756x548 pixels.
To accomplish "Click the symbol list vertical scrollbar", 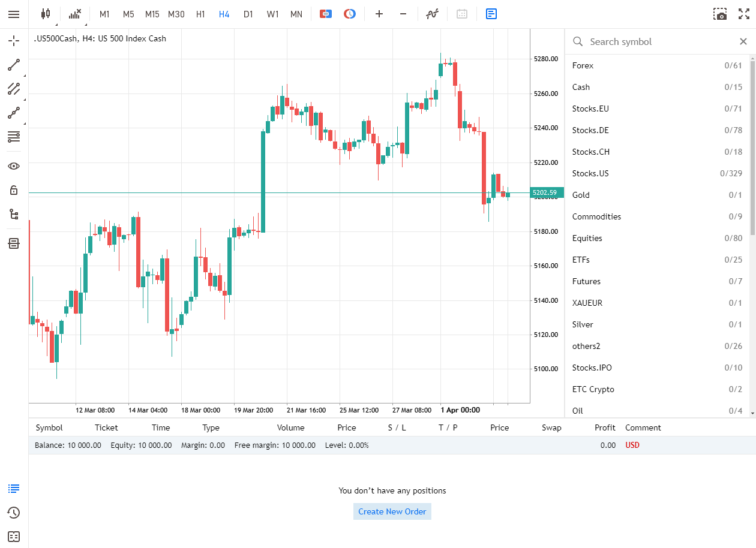I will tap(752, 144).
